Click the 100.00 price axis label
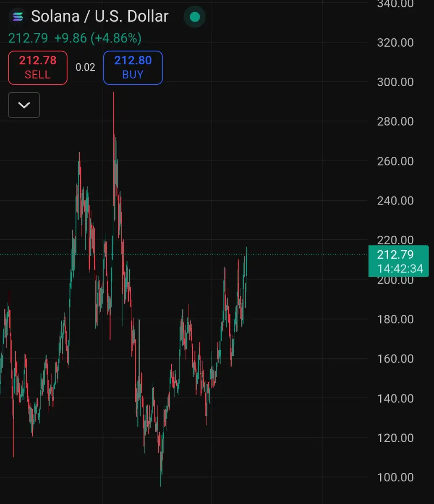Screen dimensions: 434x504 (x=395, y=477)
